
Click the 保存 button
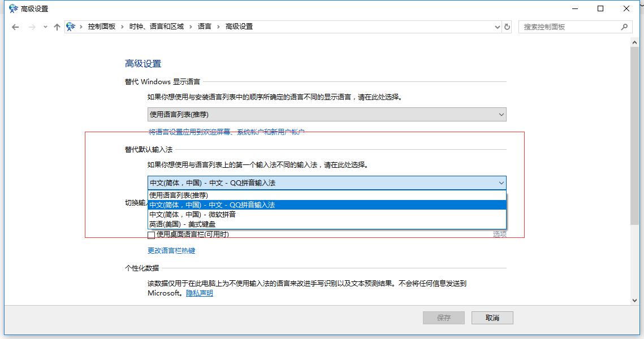point(443,317)
